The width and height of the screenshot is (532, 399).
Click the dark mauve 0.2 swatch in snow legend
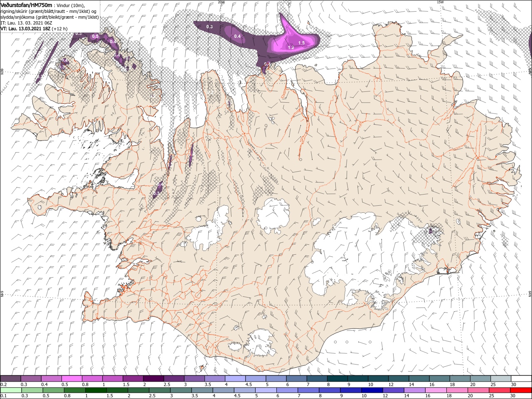(11, 379)
